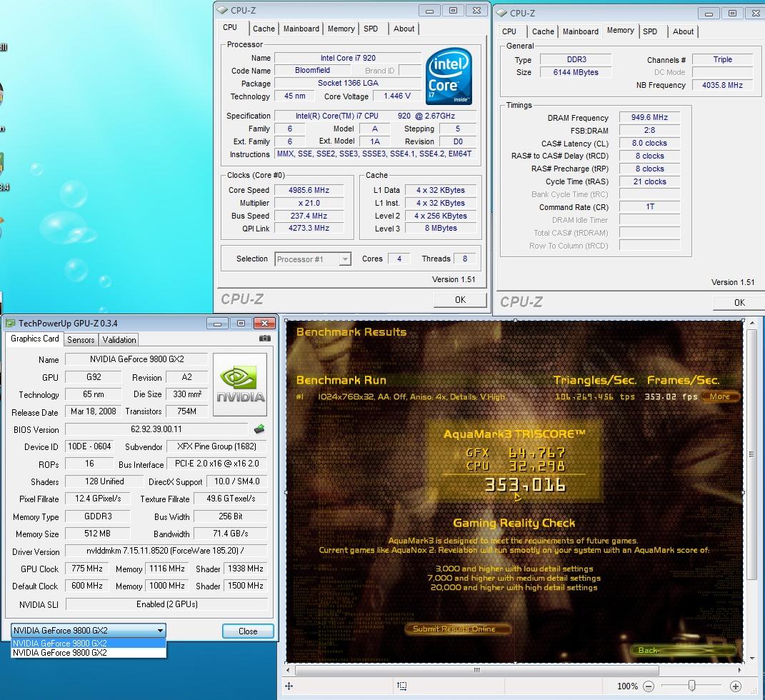The width and height of the screenshot is (765, 700).
Task: Click the 100% zoom level label
Action: click(x=627, y=686)
